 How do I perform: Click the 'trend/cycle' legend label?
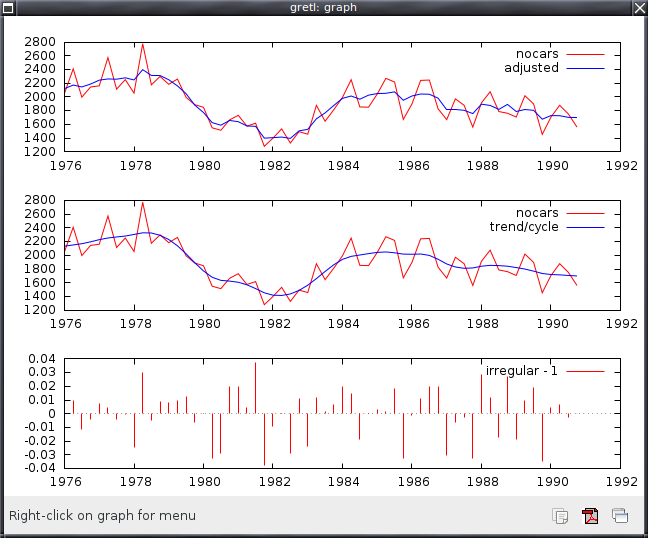(525, 226)
